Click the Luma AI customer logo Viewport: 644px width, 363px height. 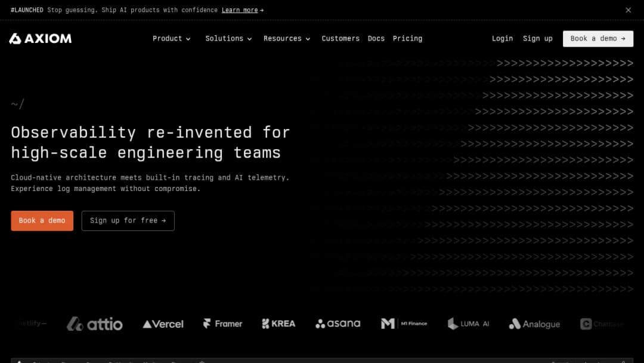click(x=468, y=324)
